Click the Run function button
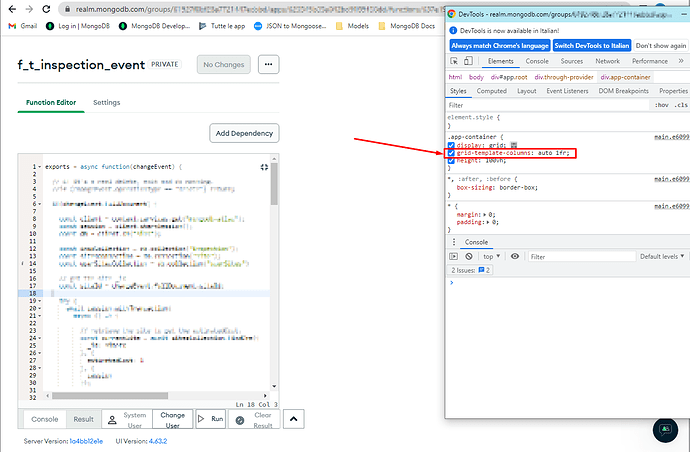This screenshot has width=690, height=452. 209,419
